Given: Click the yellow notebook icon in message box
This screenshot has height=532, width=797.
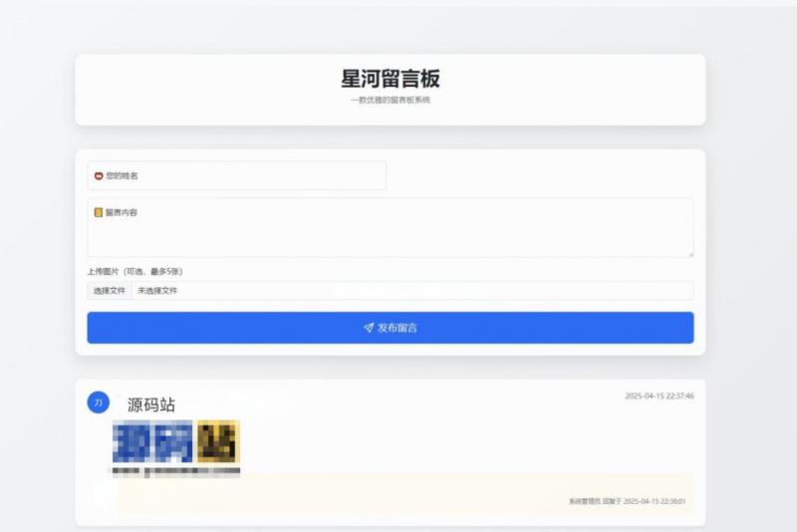Looking at the screenshot, I should click(99, 212).
